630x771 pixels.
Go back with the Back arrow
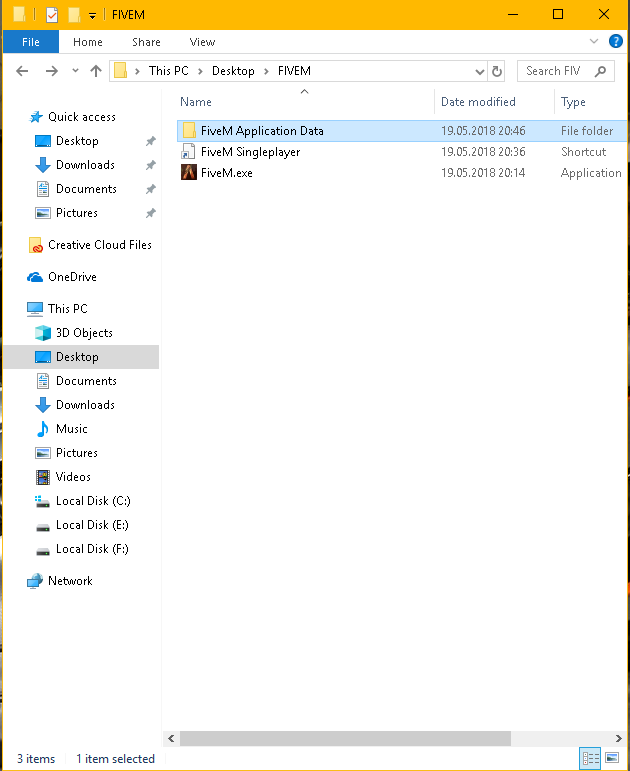tap(22, 71)
